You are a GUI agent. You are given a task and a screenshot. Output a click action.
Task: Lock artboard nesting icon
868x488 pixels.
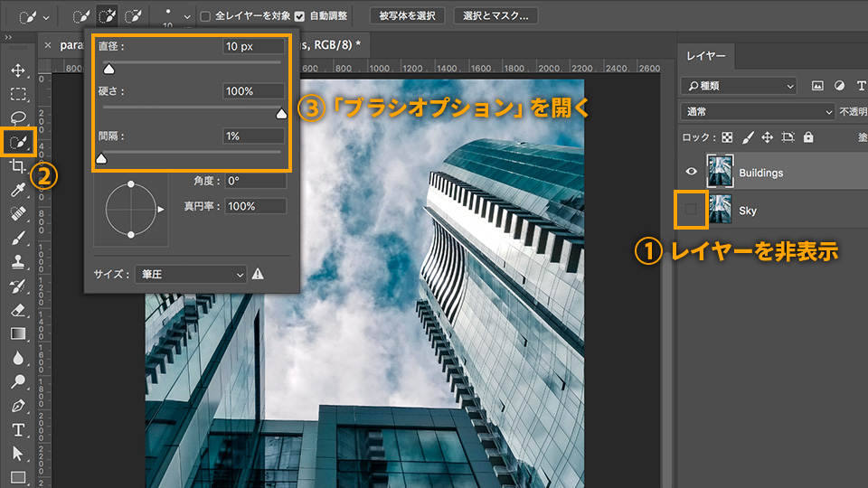(x=788, y=137)
